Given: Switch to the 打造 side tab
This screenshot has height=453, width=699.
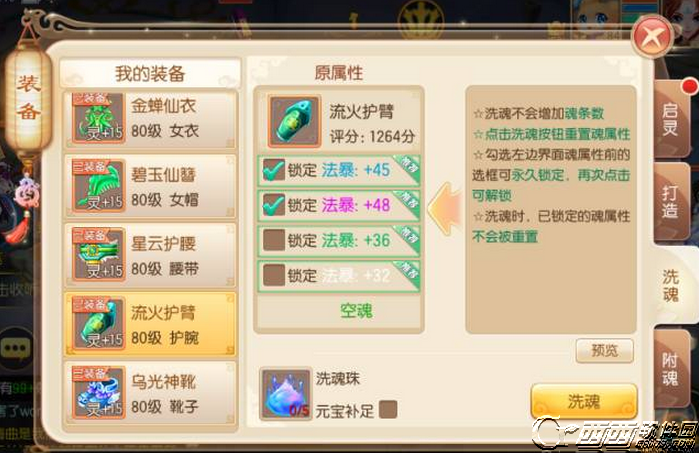Looking at the screenshot, I should click(670, 202).
